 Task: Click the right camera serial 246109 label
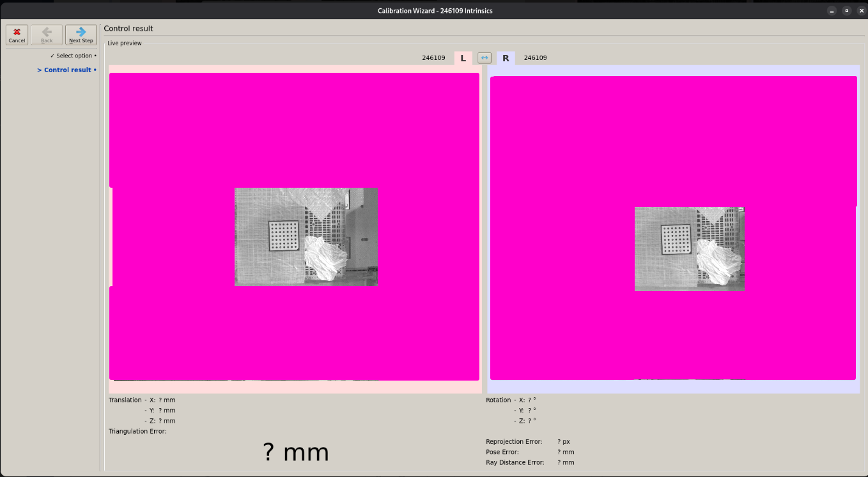(x=535, y=58)
